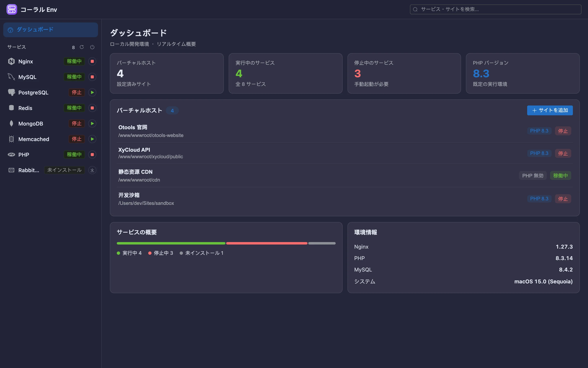This screenshot has height=368, width=588.
Task: Click green running segment of service bar
Action: click(171, 243)
